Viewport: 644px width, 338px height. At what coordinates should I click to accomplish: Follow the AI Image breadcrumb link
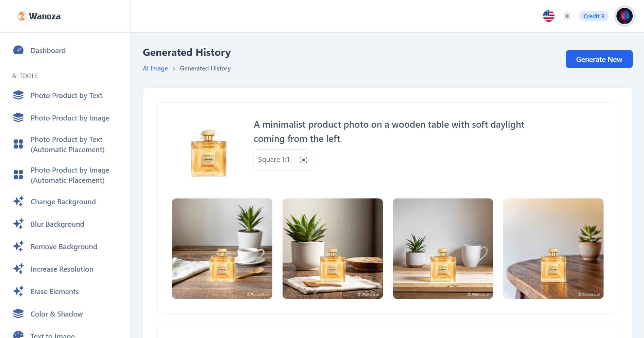click(155, 68)
